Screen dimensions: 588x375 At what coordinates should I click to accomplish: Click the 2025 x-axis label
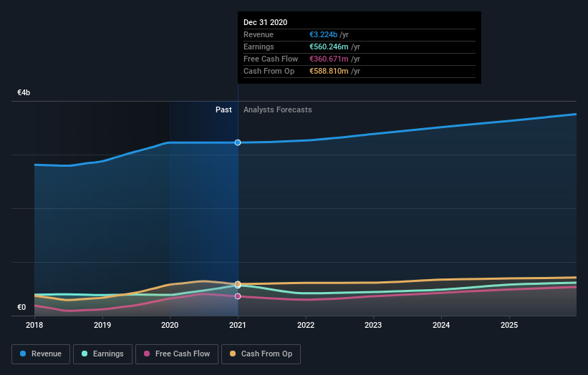[x=509, y=325]
